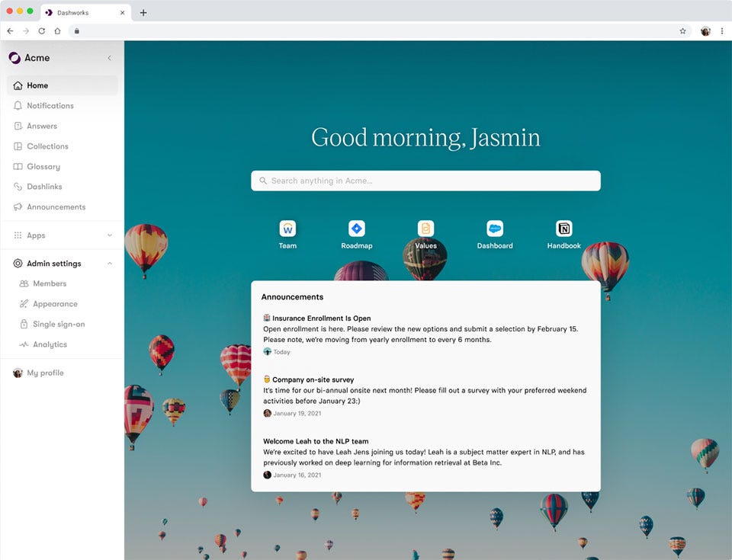
Task: Go forward in the browser
Action: [26, 30]
